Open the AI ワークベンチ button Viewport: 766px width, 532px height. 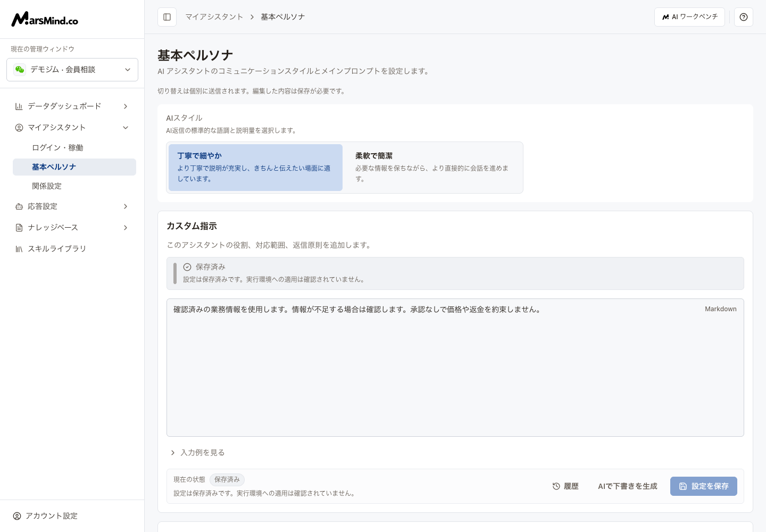689,17
